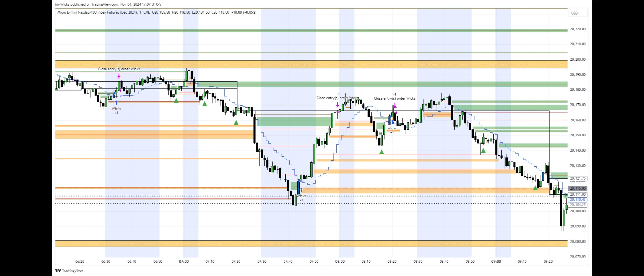Click the 09:10 time axis label
The image size is (644, 276).
point(522,262)
